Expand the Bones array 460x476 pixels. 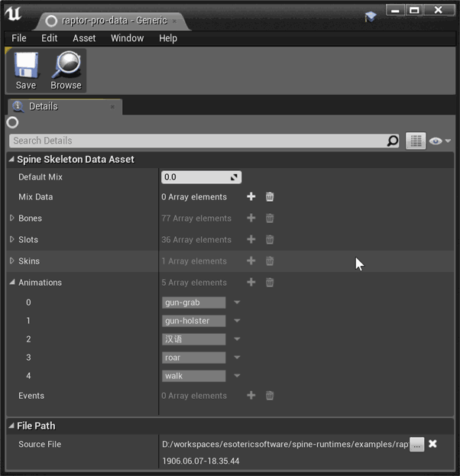tap(11, 219)
